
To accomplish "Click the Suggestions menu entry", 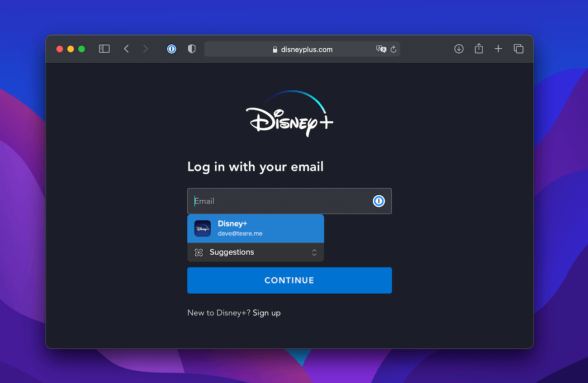I will (232, 252).
